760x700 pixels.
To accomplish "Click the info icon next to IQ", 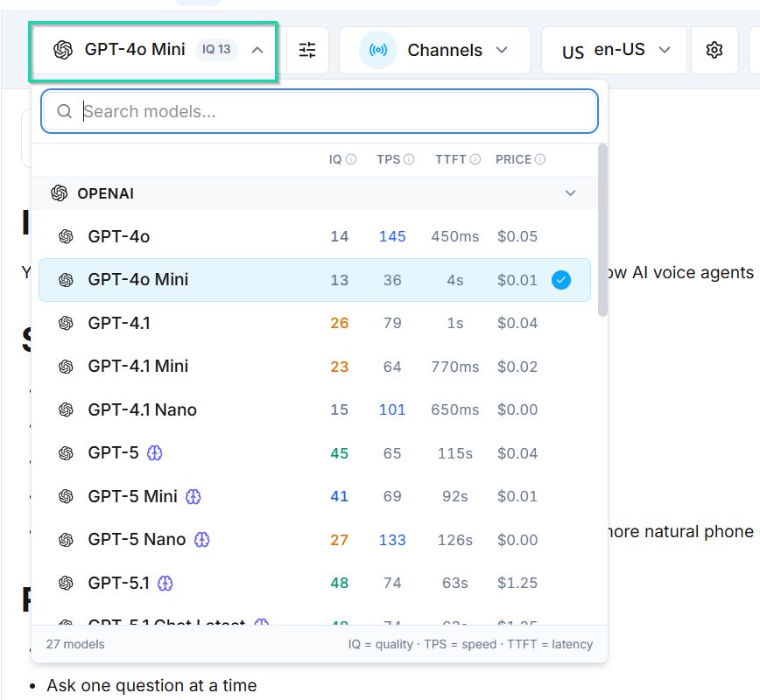I will click(x=351, y=159).
